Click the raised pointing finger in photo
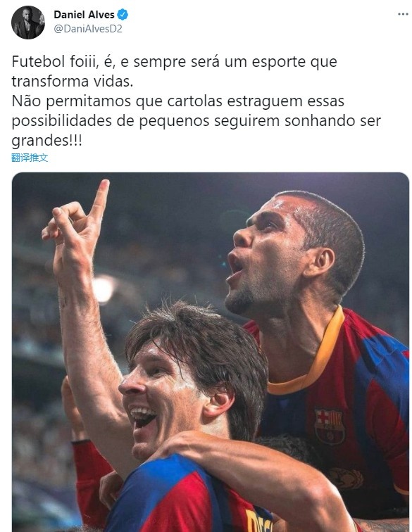The image size is (412, 532). point(99,200)
